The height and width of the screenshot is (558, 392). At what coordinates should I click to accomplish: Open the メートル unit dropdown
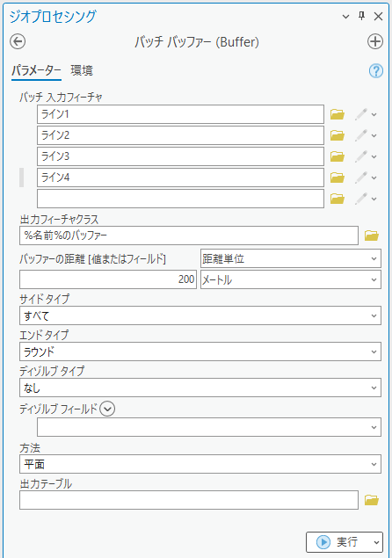pos(291,279)
